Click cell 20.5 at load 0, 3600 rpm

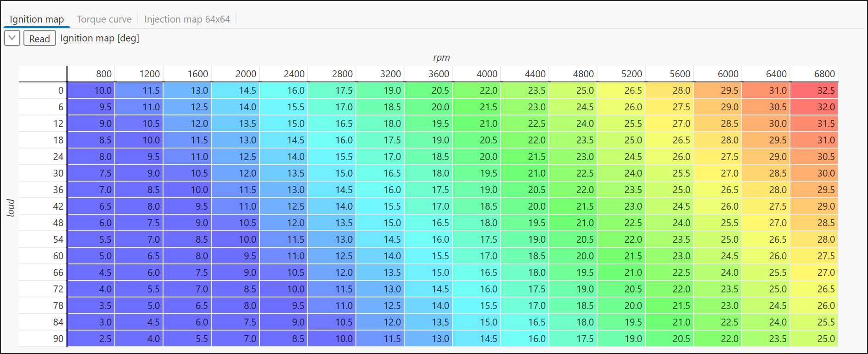(x=428, y=91)
